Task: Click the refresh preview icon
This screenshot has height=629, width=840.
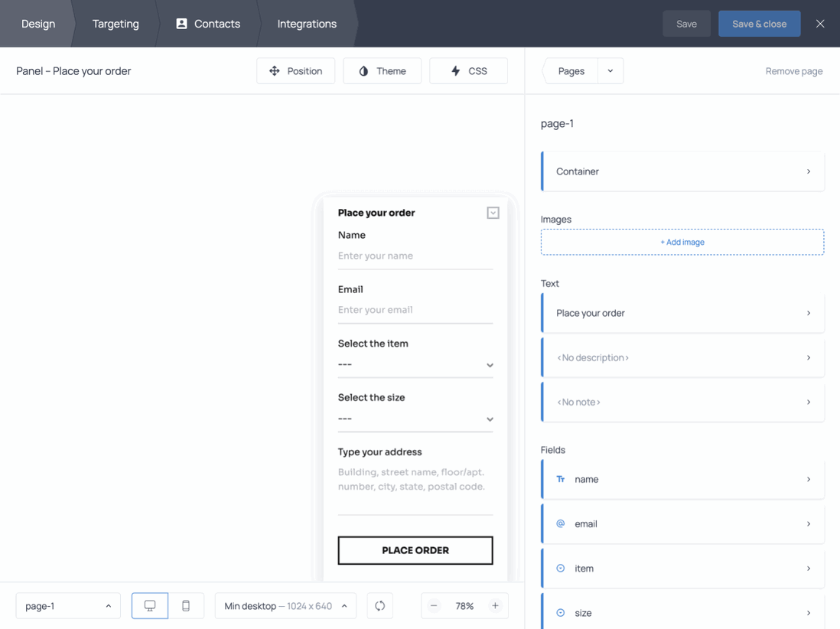Action: pyautogui.click(x=380, y=605)
